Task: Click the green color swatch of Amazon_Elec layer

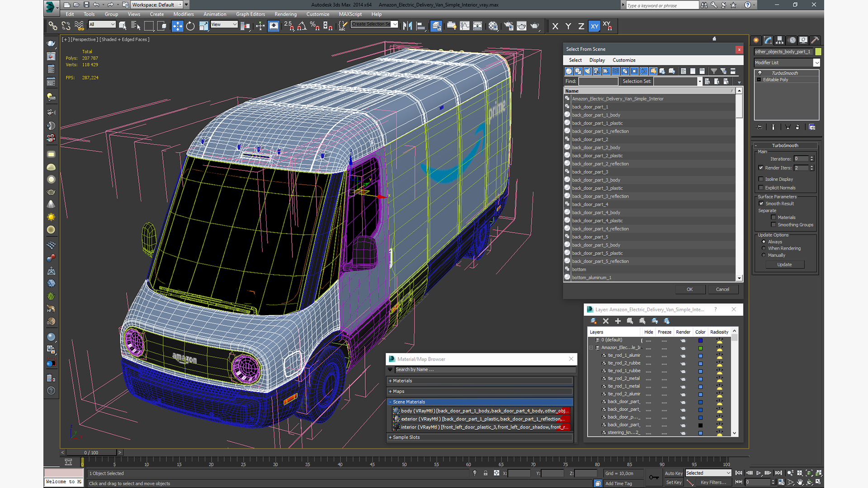Action: [x=700, y=348]
